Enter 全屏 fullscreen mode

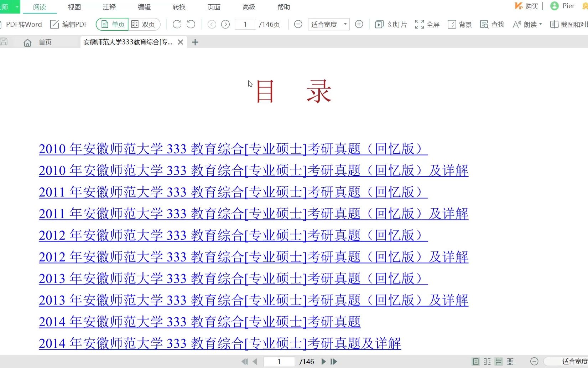click(x=427, y=24)
